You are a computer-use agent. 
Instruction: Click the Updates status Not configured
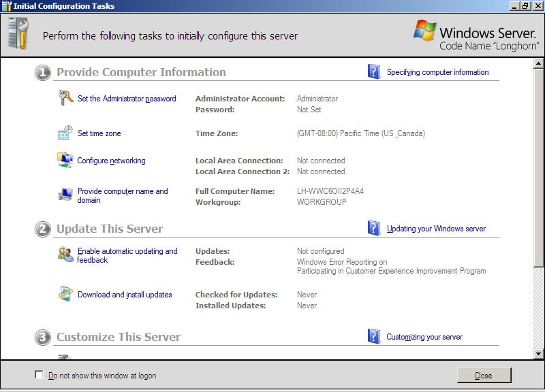click(x=320, y=251)
